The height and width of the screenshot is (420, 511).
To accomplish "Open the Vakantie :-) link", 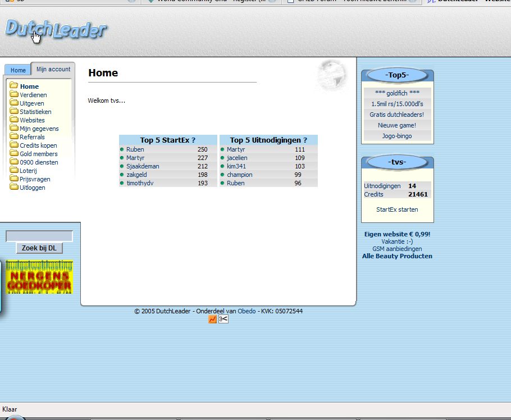I will [x=397, y=241].
